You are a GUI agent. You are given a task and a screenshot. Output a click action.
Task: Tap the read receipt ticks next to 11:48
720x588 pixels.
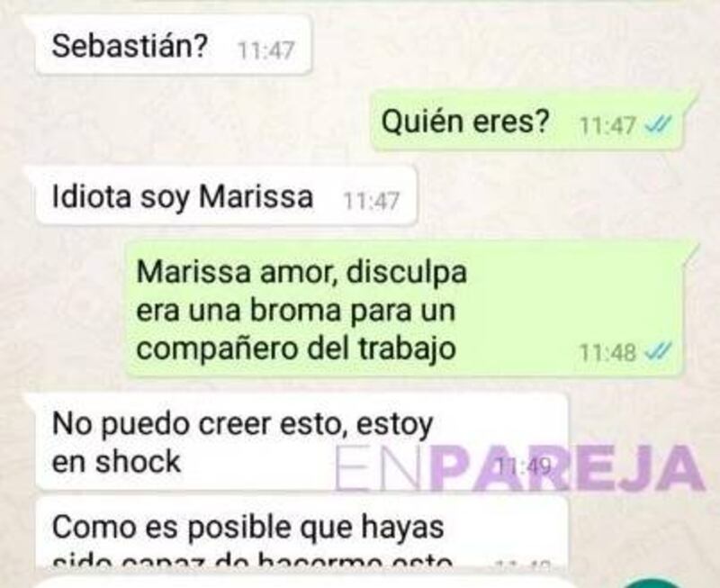click(659, 351)
